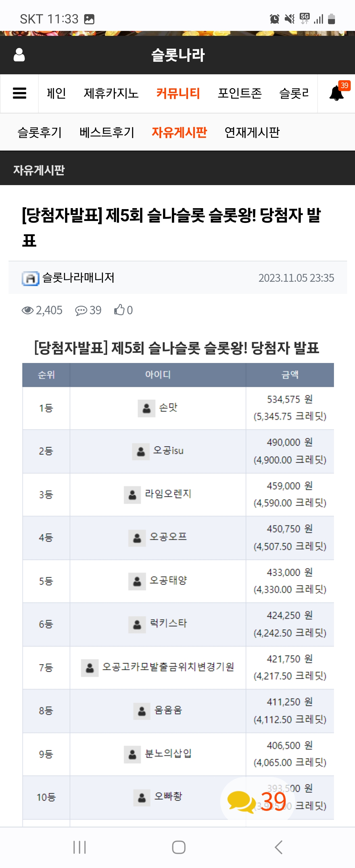Select the 제휴카지노 menu item
Screen dimensions: 355x868
111,93
